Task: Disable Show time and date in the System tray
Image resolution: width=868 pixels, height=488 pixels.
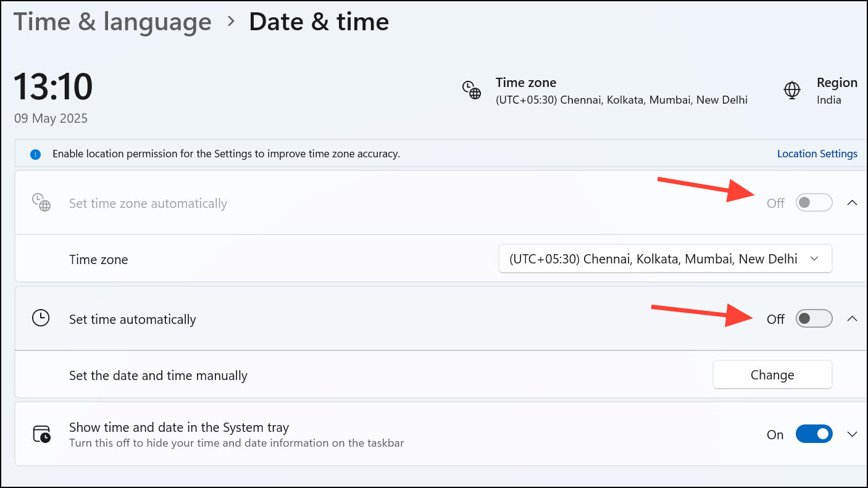Action: [814, 434]
